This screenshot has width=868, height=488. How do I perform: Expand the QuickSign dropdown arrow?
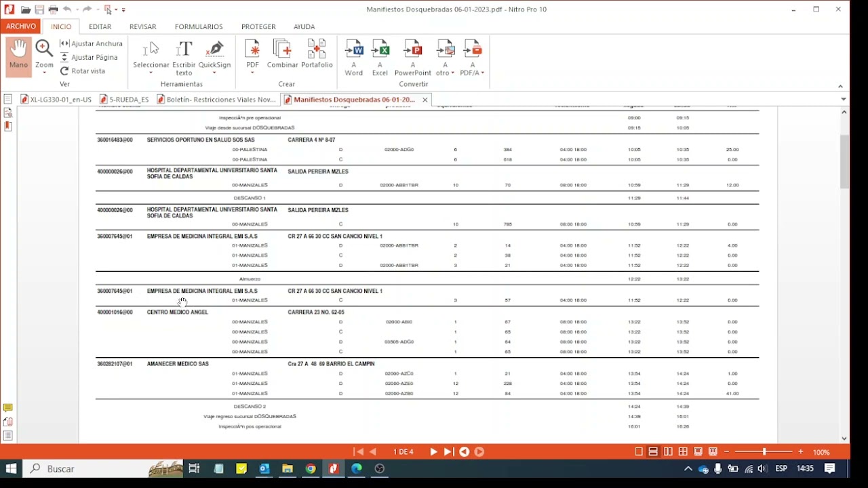pos(215,73)
